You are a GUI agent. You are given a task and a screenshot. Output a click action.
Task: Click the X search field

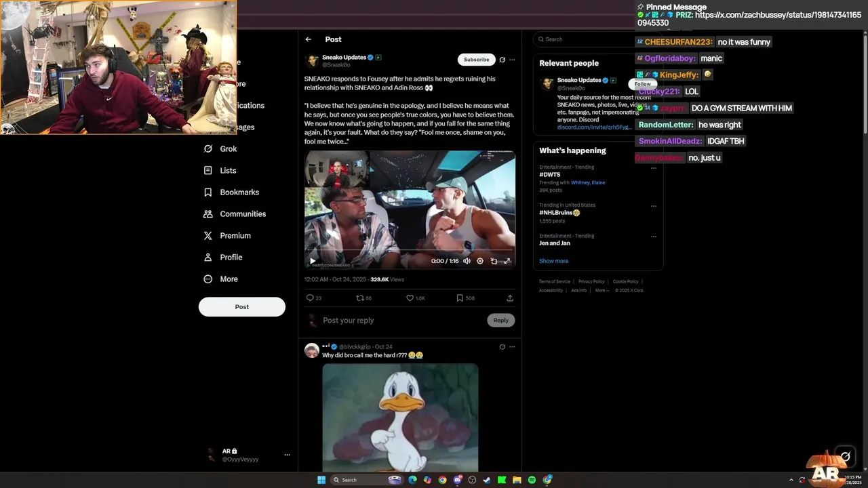click(x=585, y=39)
